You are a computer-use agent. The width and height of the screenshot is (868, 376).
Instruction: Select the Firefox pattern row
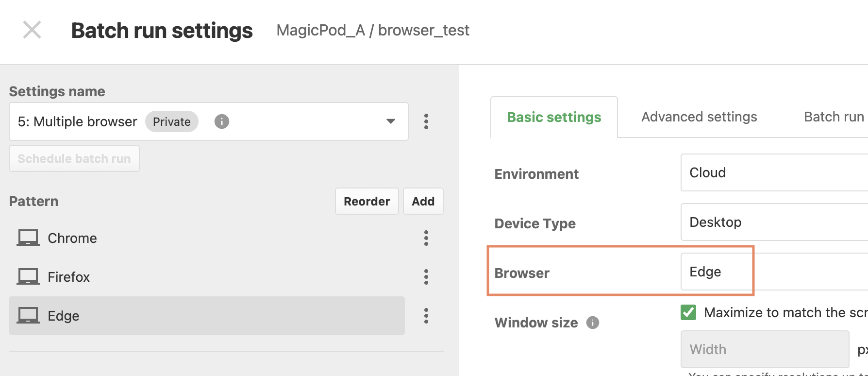(x=207, y=277)
